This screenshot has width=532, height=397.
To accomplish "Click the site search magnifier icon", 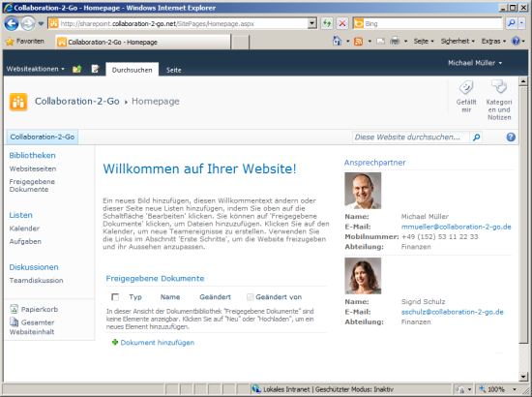I will [476, 137].
